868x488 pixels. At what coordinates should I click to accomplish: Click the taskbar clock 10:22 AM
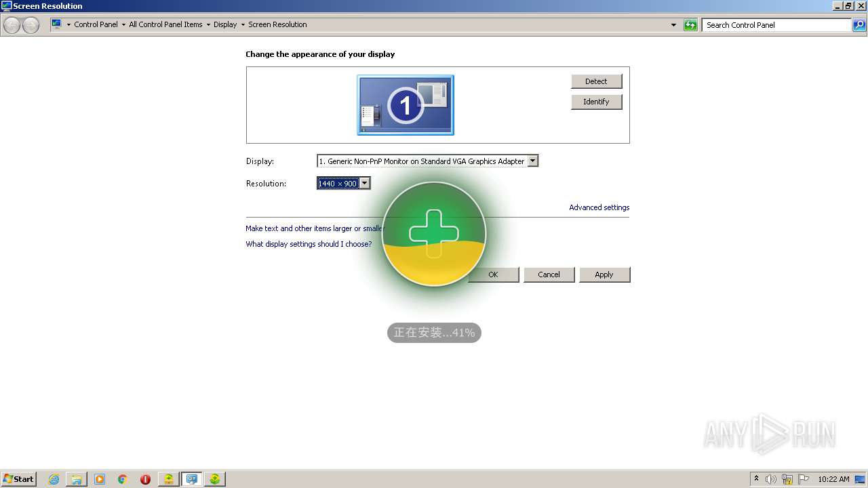(833, 479)
